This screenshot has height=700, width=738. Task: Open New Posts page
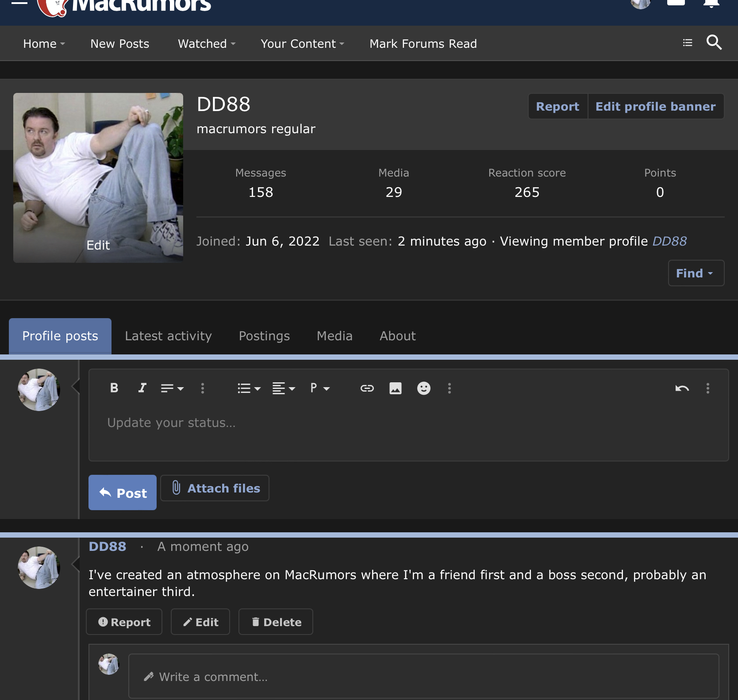click(x=120, y=43)
